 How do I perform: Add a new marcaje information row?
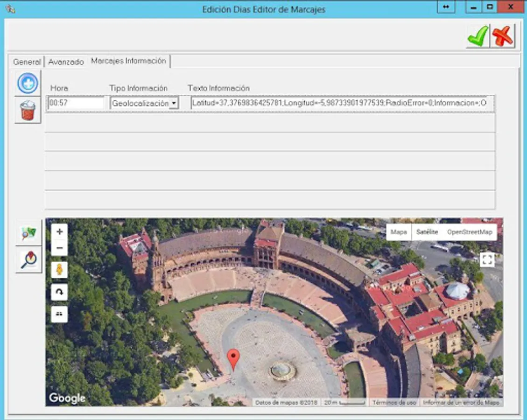pyautogui.click(x=28, y=84)
